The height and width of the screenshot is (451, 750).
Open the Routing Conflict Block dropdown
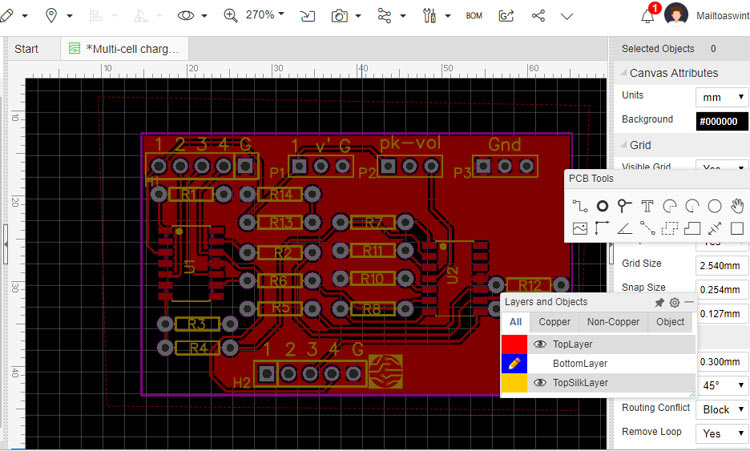point(722,409)
